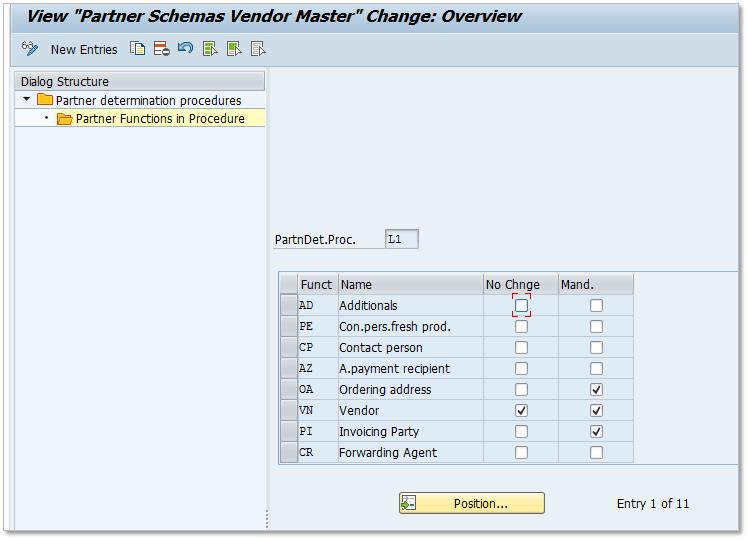748x540 pixels.
Task: Toggle Mand. for A.payment recipient
Action: coord(596,368)
